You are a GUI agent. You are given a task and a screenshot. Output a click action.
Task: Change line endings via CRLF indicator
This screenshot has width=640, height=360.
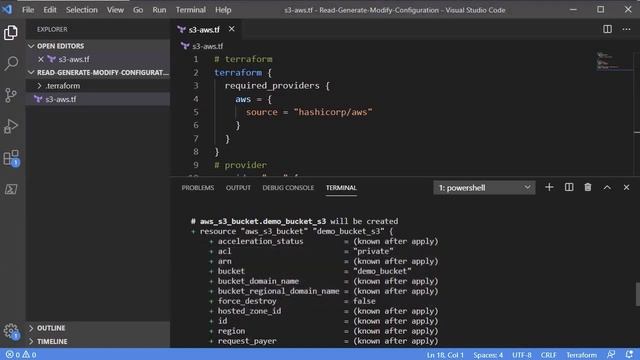[x=548, y=355]
